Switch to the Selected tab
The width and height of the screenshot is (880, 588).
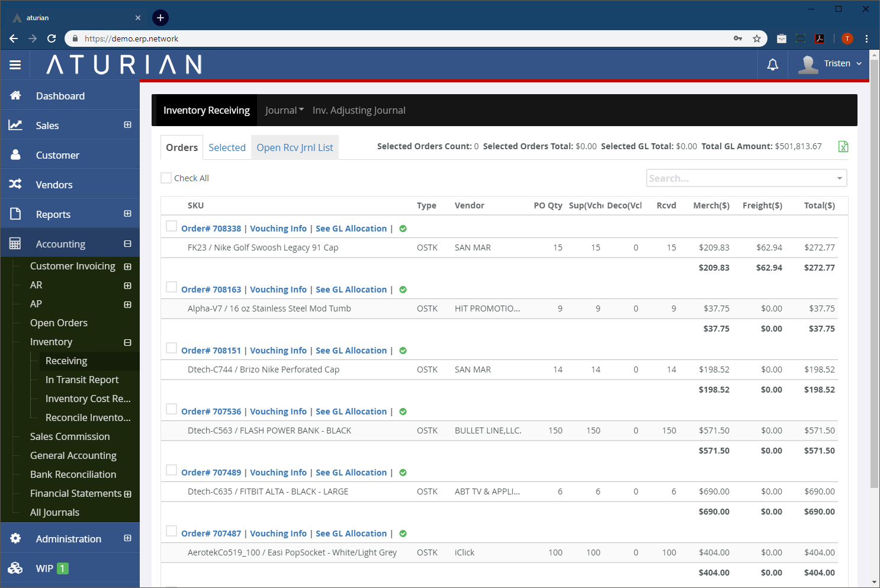pyautogui.click(x=227, y=147)
